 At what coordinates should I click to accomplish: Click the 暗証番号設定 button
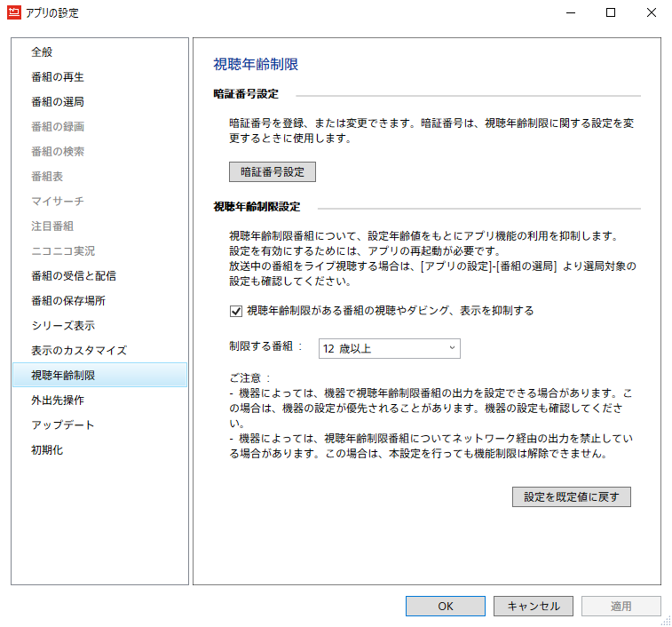point(272,171)
